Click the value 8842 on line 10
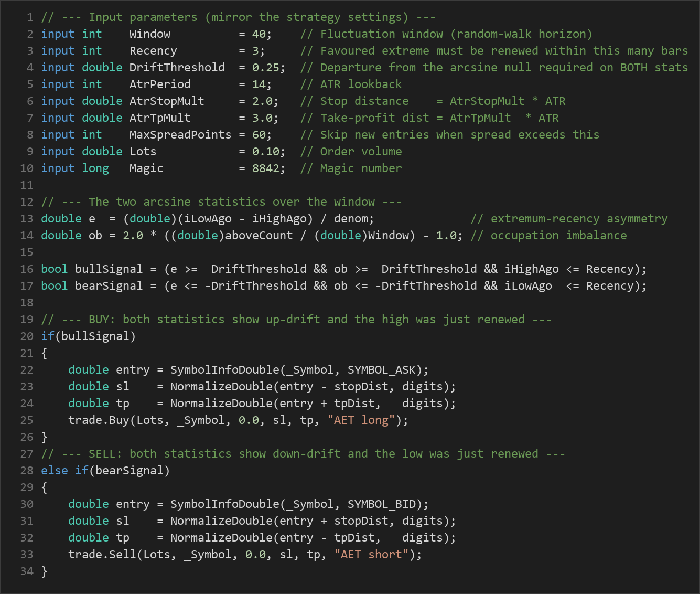Image resolution: width=700 pixels, height=594 pixels. coord(265,168)
